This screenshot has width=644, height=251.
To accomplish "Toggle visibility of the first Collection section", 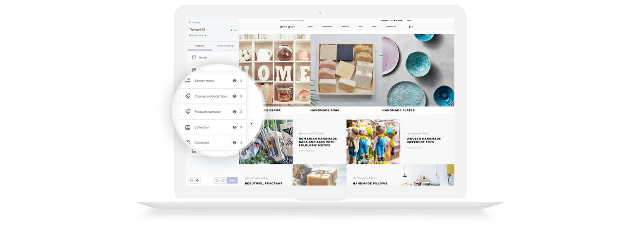I will [x=234, y=127].
